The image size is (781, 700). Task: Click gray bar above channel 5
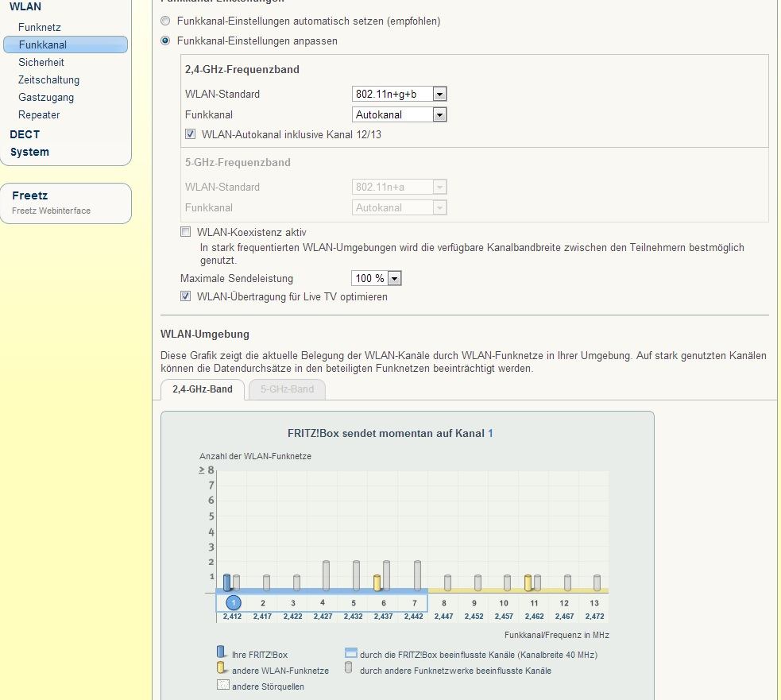pyautogui.click(x=356, y=575)
